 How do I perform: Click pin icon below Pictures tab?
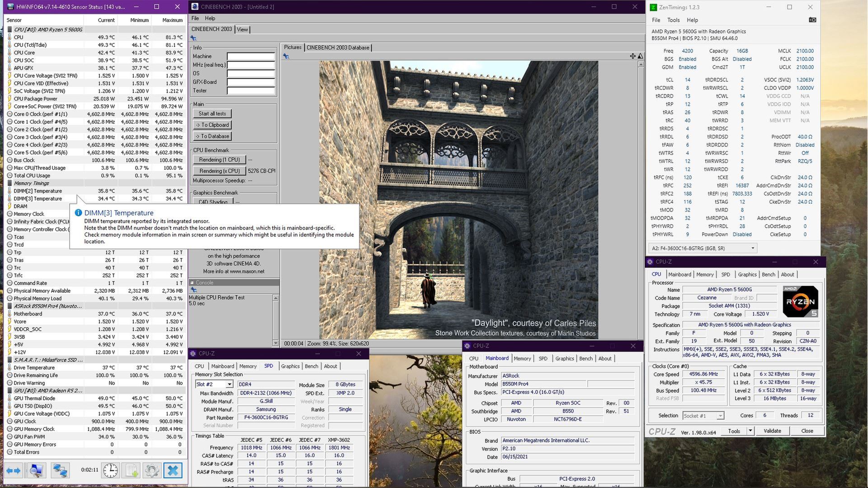click(x=286, y=56)
